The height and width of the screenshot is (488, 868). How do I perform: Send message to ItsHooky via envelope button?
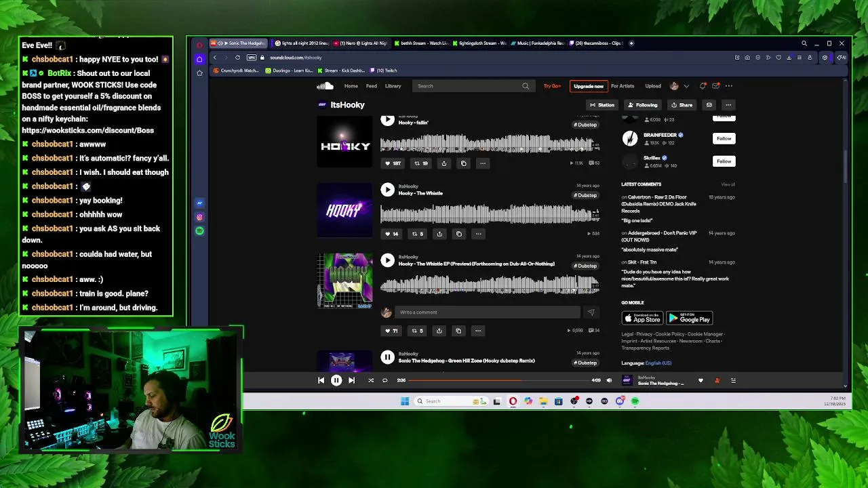tap(709, 105)
